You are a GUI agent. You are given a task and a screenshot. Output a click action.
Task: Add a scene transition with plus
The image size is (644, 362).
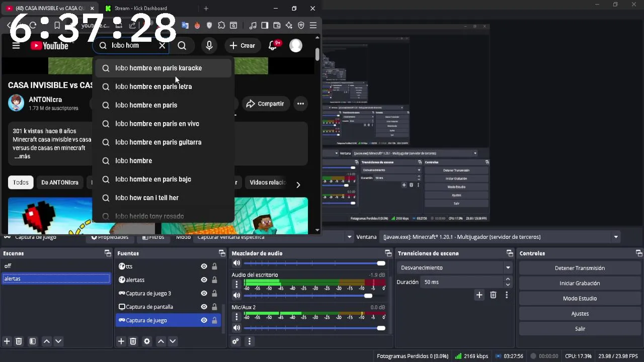coord(479,295)
